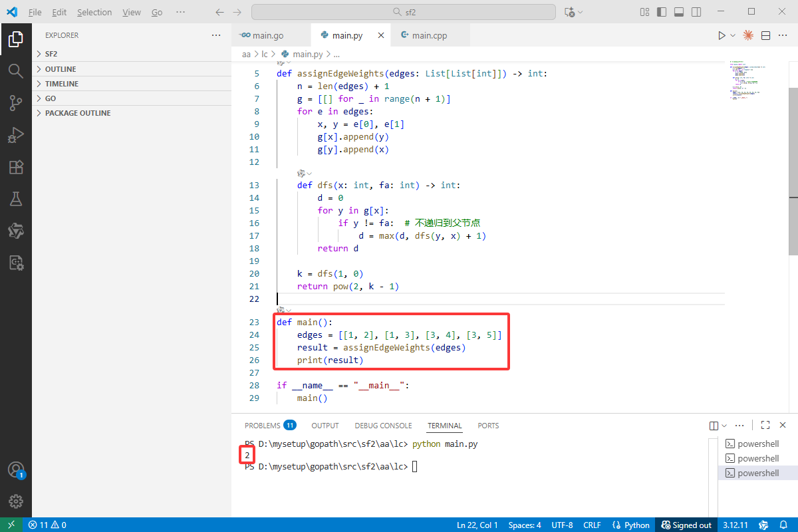Open Explorer views and more actions ellipsis
Image resolution: width=798 pixels, height=532 pixels.
pyautogui.click(x=215, y=35)
